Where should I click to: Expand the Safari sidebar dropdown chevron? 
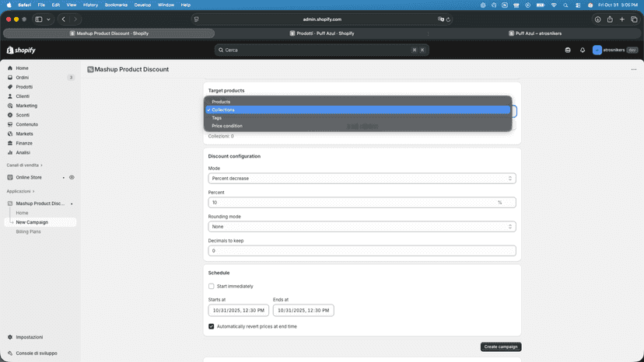[x=48, y=19]
